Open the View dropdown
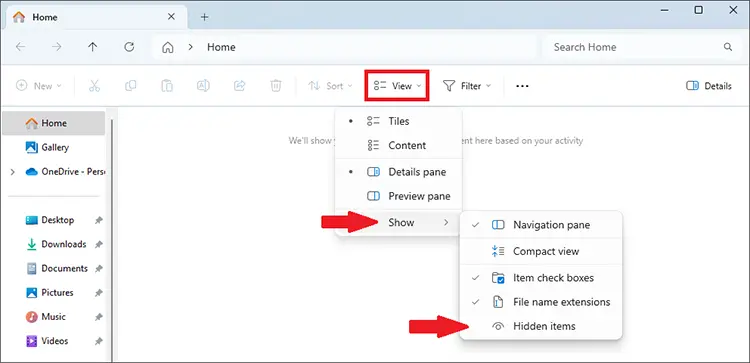750x363 pixels. (397, 86)
